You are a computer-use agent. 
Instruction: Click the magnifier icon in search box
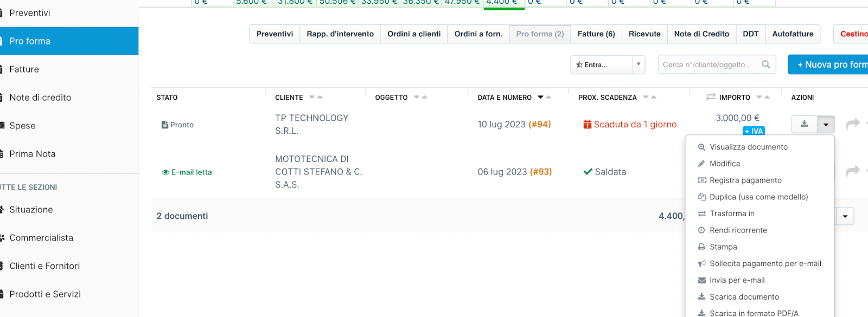(765, 64)
